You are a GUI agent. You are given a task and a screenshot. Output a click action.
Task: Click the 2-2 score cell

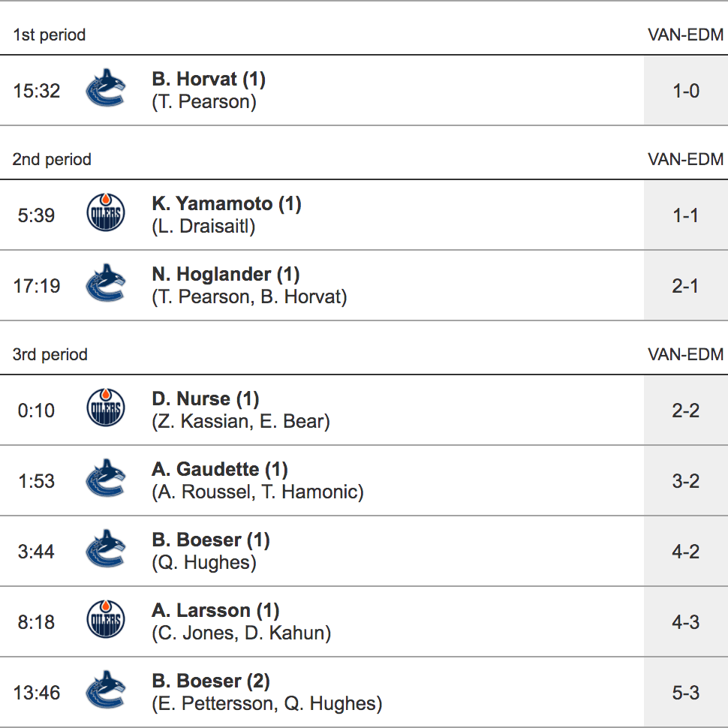click(x=685, y=410)
